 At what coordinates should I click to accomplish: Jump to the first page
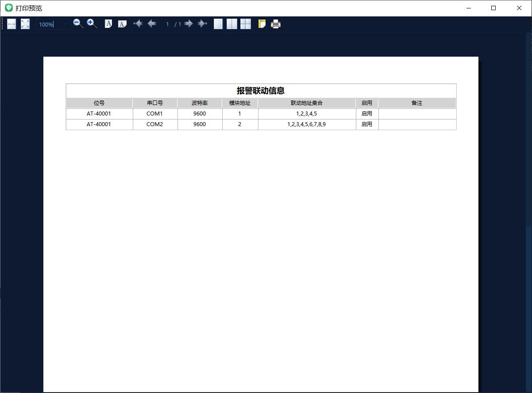[138, 24]
